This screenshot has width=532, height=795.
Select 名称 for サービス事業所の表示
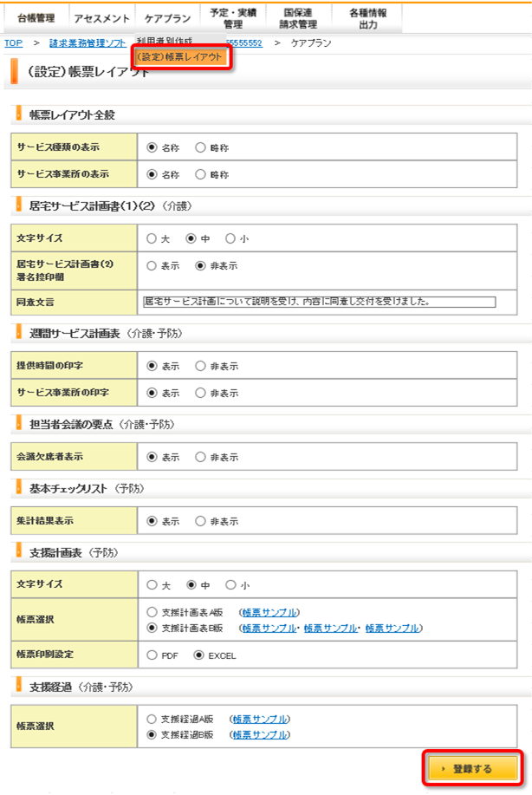click(x=152, y=174)
